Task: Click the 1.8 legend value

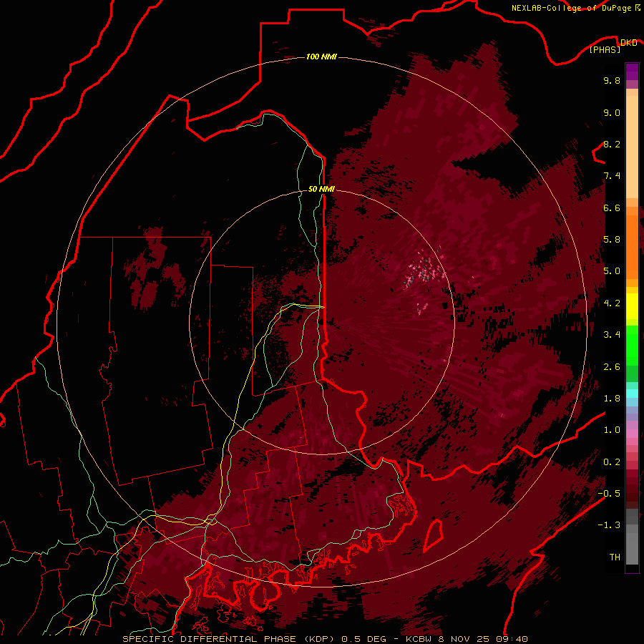Action: pyautogui.click(x=612, y=398)
